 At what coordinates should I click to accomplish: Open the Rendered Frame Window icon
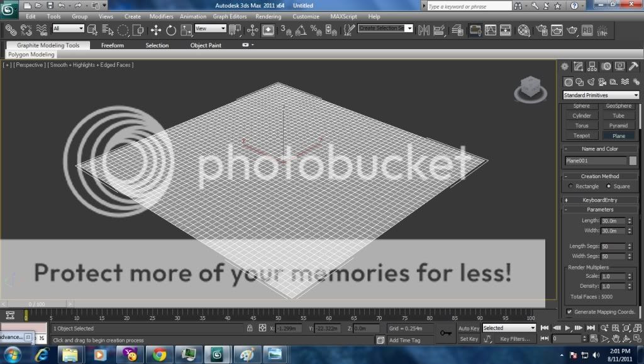click(557, 30)
